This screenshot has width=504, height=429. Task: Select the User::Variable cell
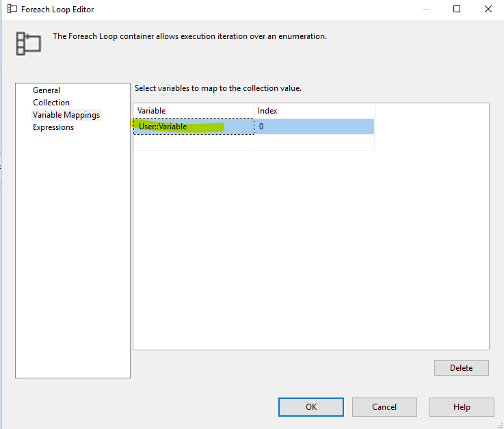click(x=194, y=127)
